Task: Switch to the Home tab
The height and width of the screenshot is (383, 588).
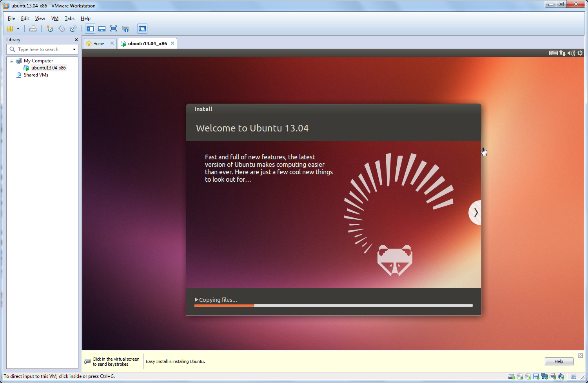Action: click(98, 44)
